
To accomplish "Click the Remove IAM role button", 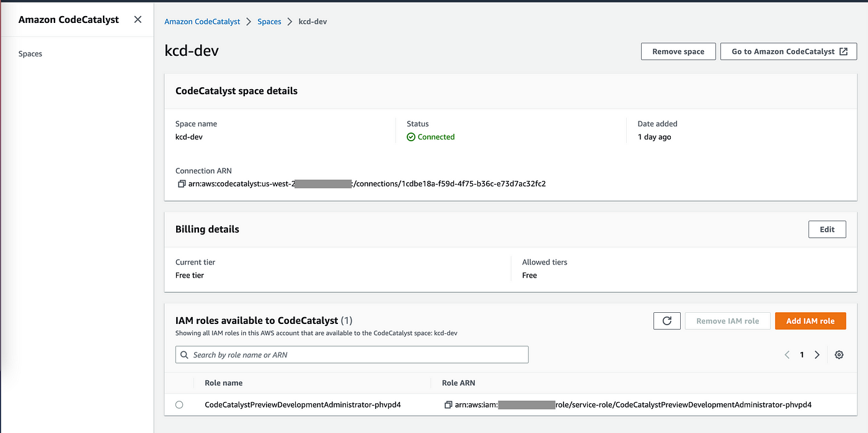I will tap(727, 321).
